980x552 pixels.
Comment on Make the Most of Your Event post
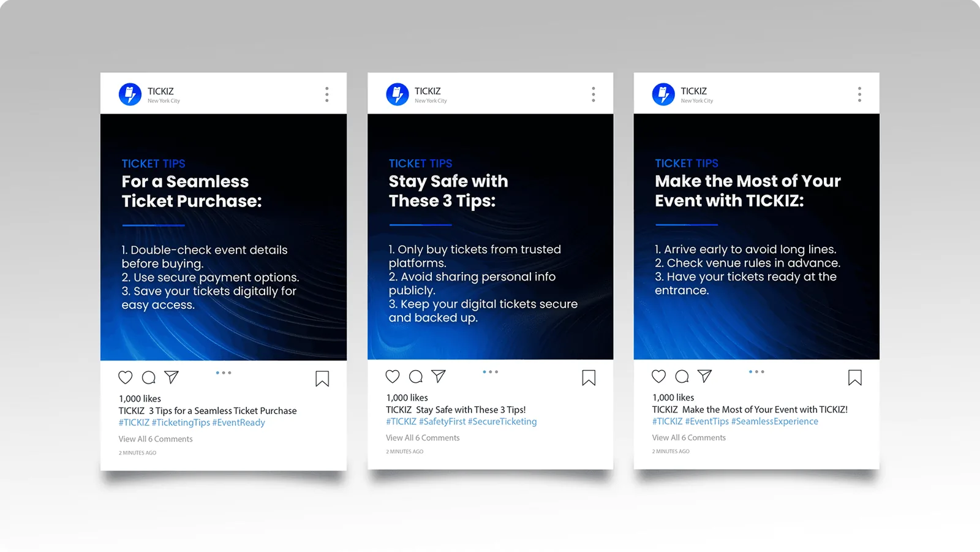[x=682, y=376]
